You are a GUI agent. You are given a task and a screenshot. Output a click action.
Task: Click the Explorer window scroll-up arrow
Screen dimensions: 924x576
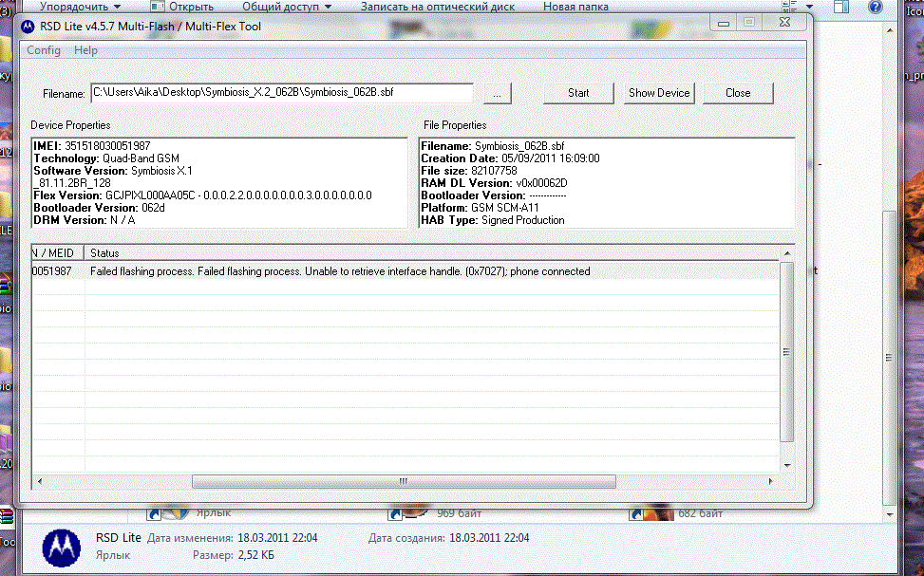(x=890, y=30)
